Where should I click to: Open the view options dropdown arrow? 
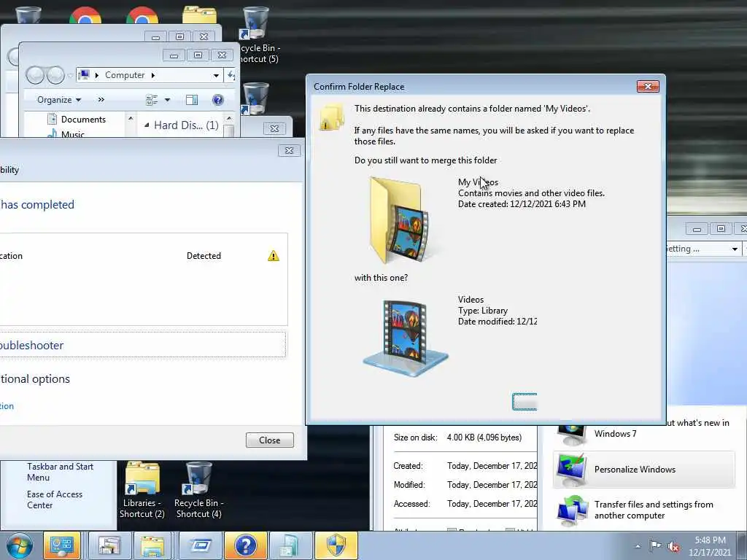click(167, 99)
